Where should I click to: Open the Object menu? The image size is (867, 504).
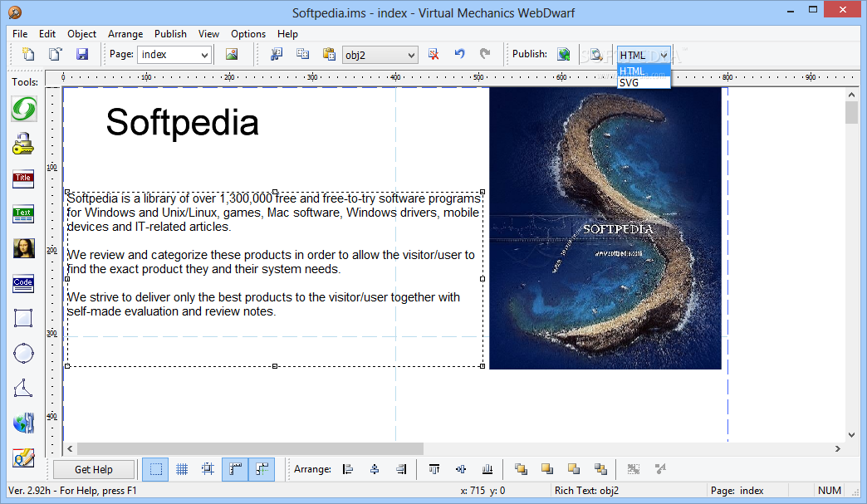point(82,34)
